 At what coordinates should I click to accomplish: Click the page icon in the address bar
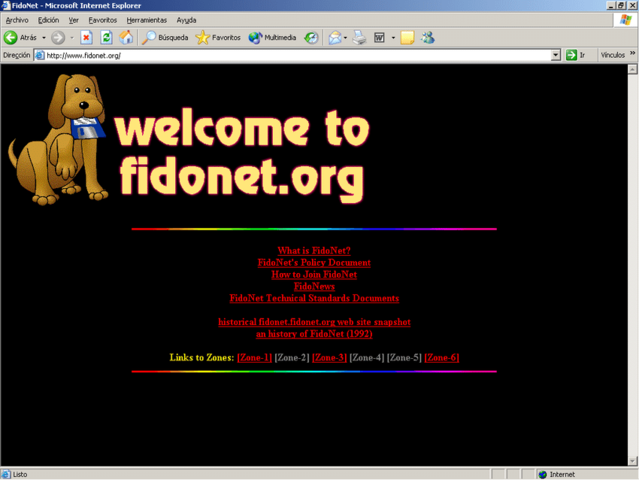40,55
